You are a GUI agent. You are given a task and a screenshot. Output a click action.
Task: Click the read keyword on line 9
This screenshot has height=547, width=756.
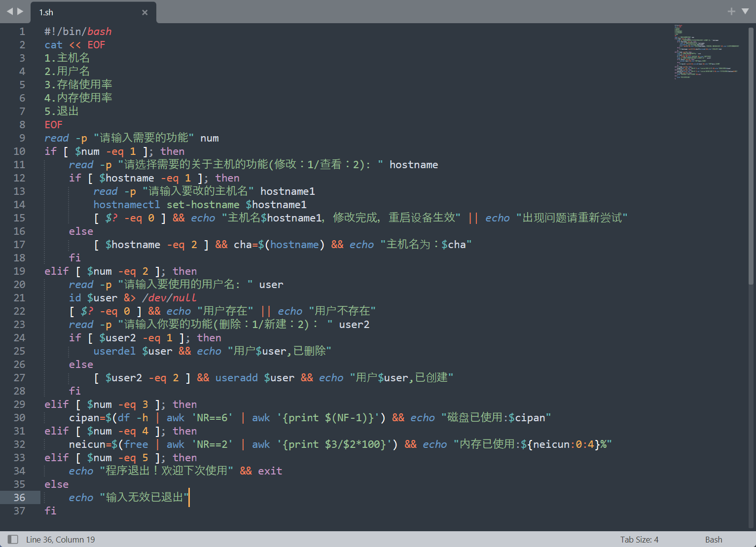point(56,138)
